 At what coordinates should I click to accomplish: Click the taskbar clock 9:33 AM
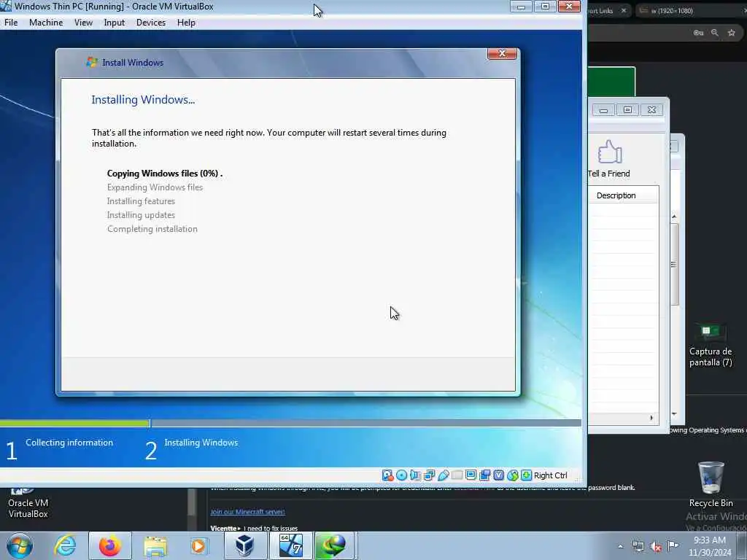click(709, 545)
